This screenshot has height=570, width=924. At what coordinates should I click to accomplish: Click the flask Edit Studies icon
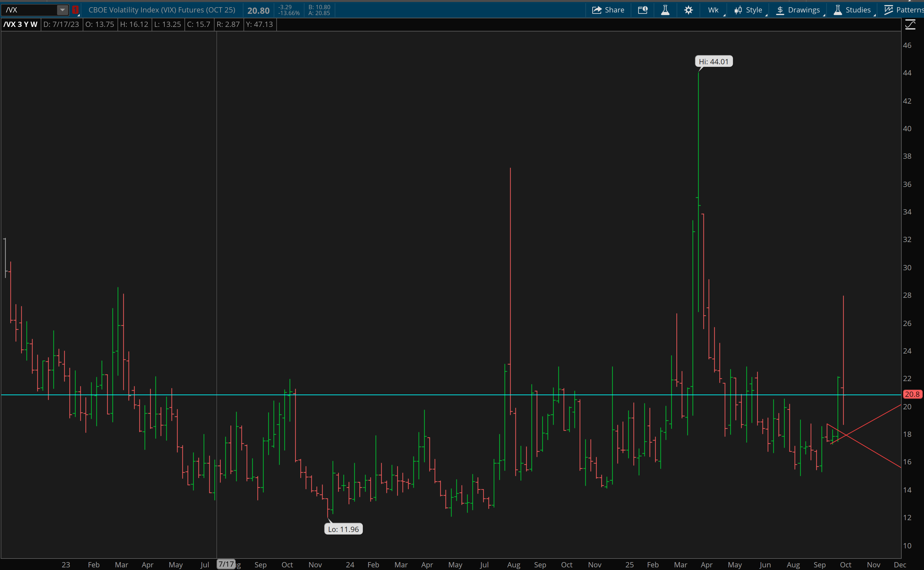(x=665, y=10)
